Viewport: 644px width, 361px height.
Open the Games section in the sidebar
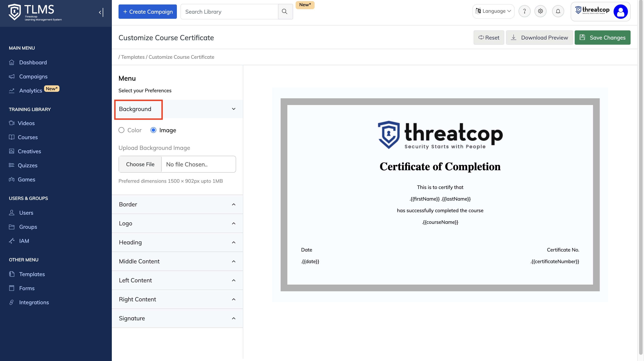[x=26, y=179]
